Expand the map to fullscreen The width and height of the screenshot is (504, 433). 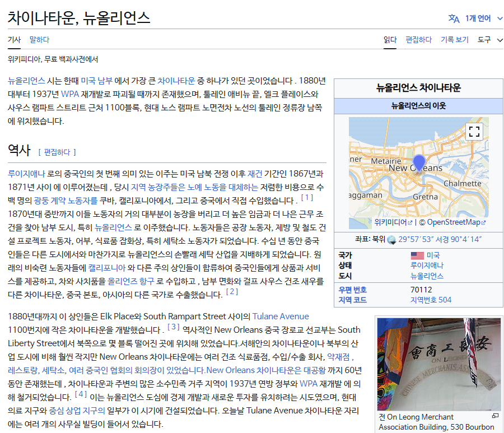pos(474,132)
